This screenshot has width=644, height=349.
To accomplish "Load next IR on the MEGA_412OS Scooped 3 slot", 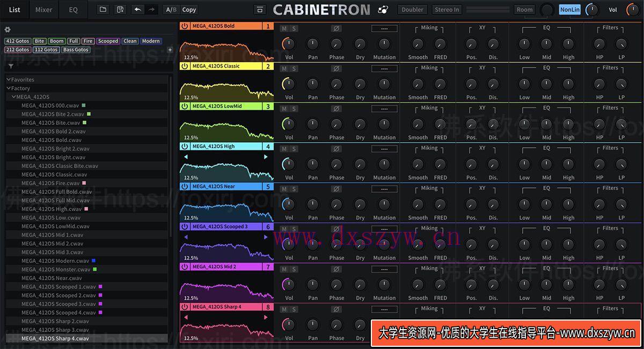I will coord(265,237).
